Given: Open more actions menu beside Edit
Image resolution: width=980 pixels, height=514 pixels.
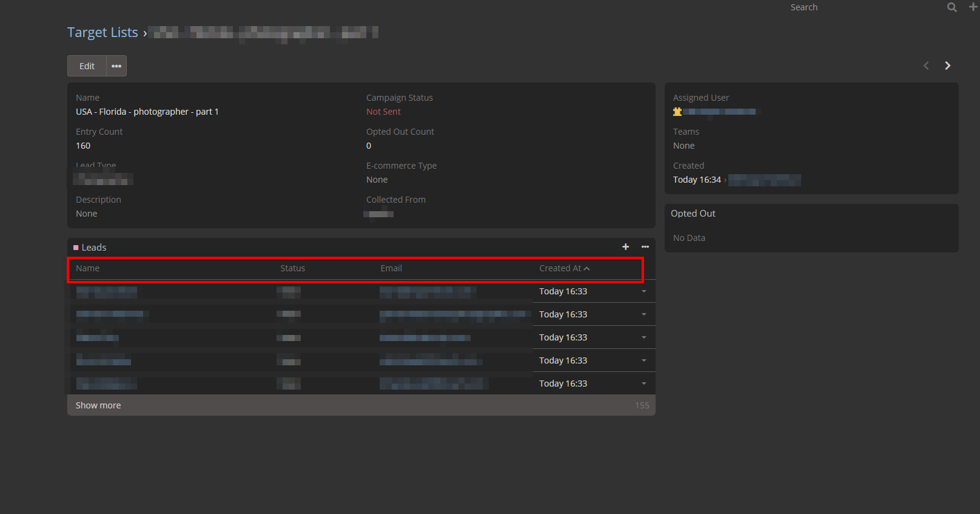Looking at the screenshot, I should tap(116, 66).
